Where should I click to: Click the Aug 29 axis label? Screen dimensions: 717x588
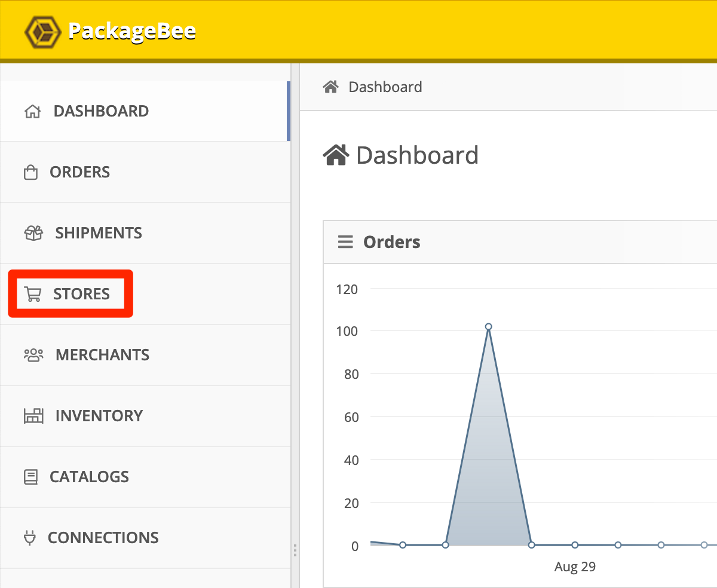coord(575,566)
